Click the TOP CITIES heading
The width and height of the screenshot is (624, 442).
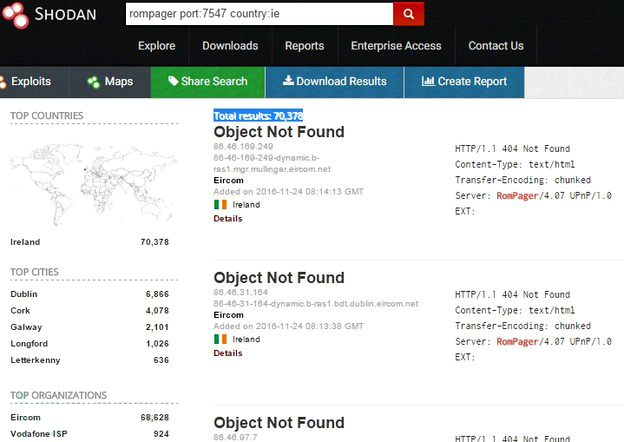coord(35,272)
